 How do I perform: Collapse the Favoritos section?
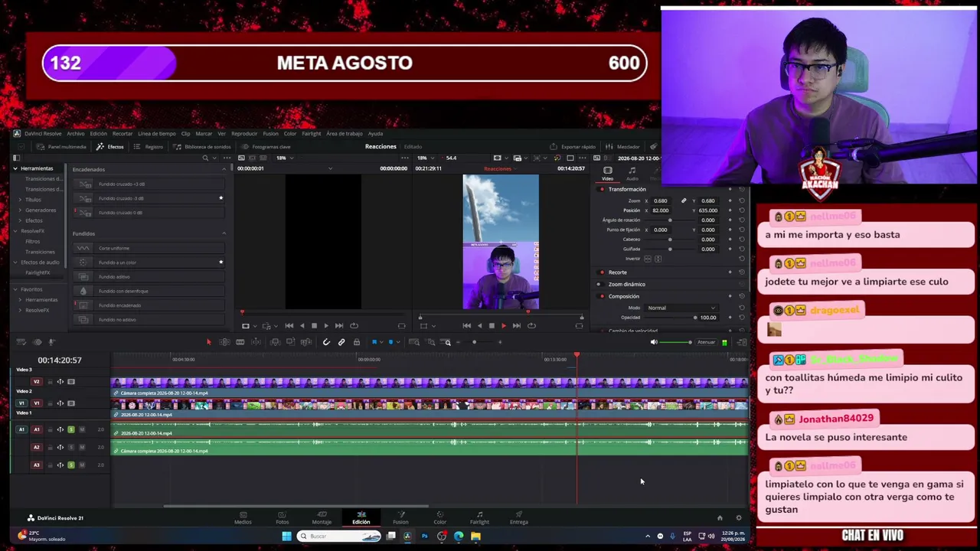pyautogui.click(x=15, y=289)
